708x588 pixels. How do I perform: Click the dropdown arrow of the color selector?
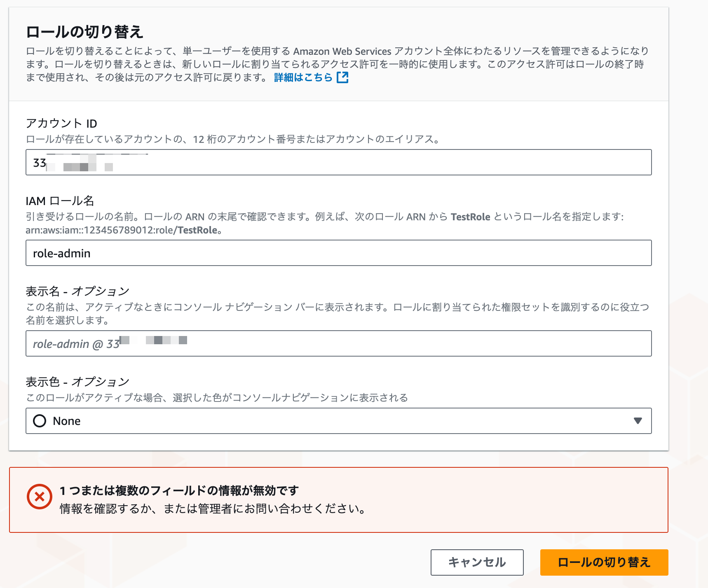638,421
